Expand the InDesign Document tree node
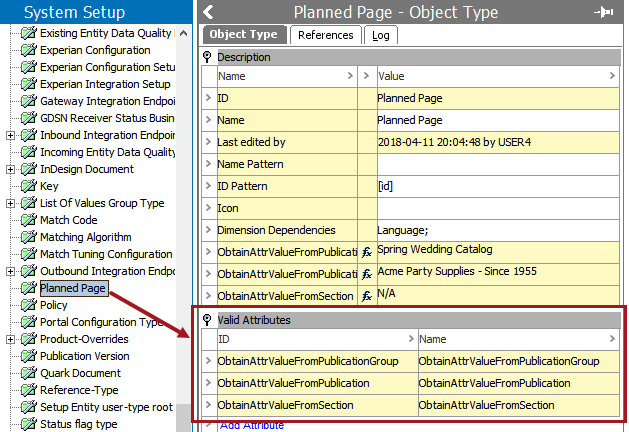The width and height of the screenshot is (629, 432). (10, 170)
